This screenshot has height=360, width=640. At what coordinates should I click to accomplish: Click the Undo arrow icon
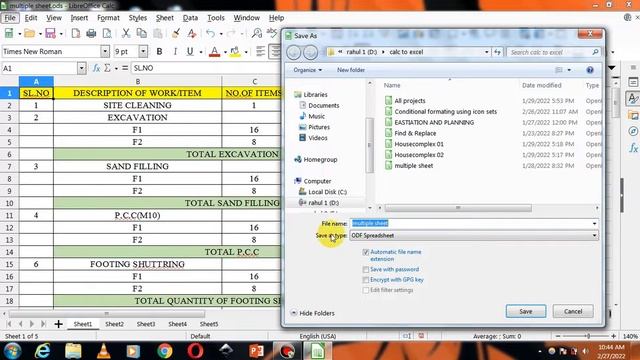[211, 33]
